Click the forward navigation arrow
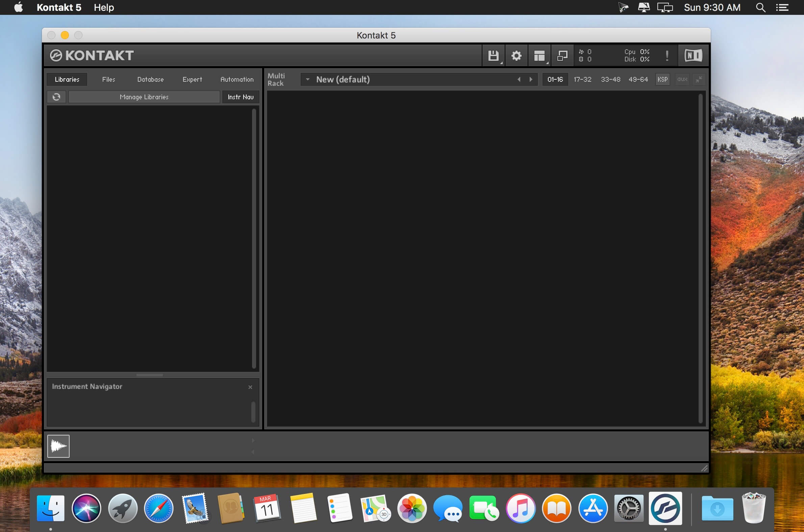 [x=531, y=79]
